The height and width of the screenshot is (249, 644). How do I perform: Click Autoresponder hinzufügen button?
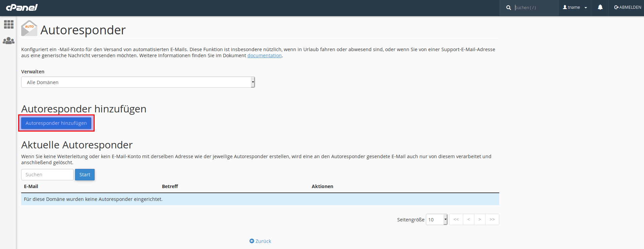[x=56, y=123]
